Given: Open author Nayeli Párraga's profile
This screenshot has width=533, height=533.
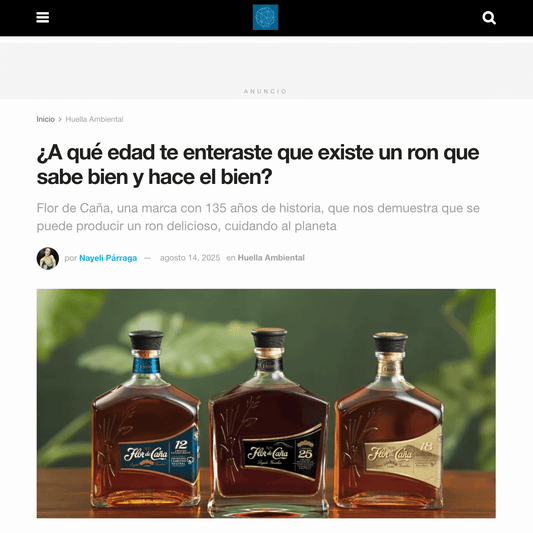Looking at the screenshot, I should (108, 258).
